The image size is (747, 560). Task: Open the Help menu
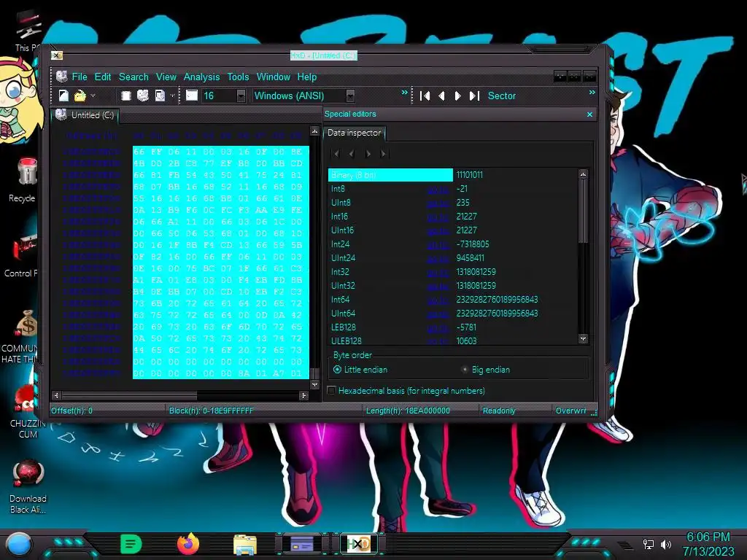tap(307, 77)
